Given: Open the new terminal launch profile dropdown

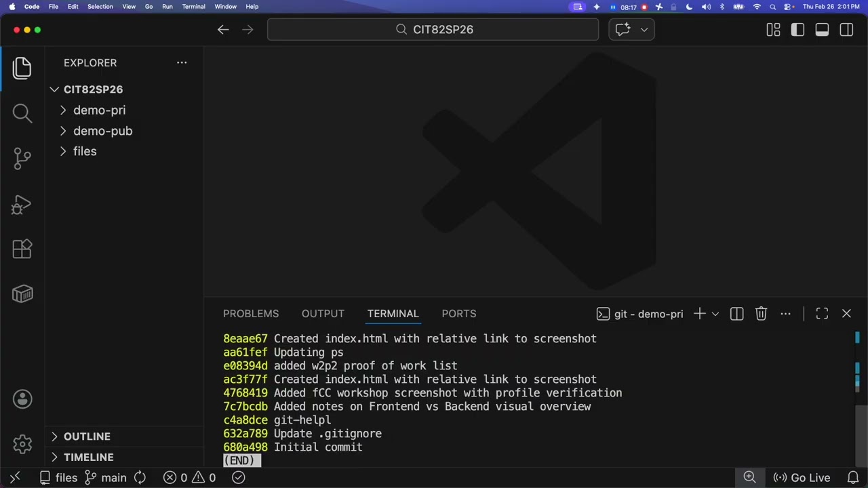Looking at the screenshot, I should pos(715,314).
